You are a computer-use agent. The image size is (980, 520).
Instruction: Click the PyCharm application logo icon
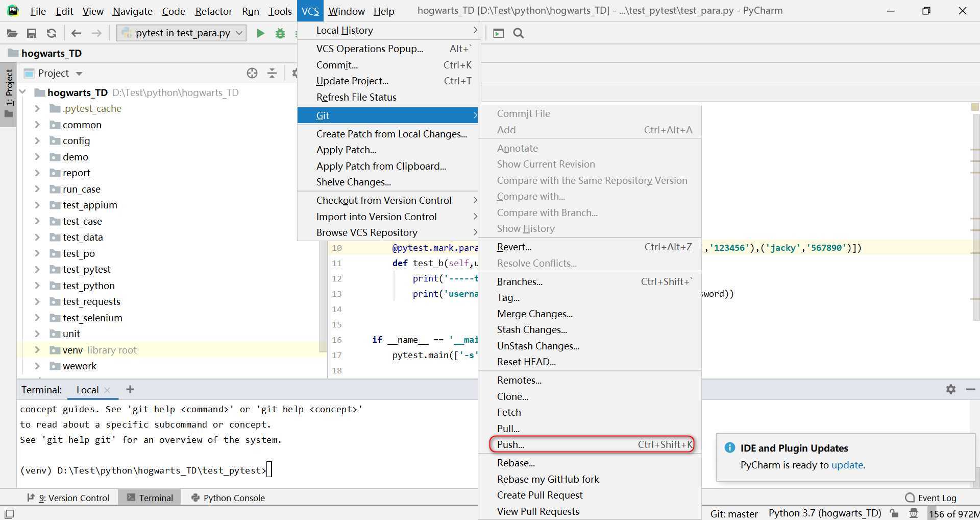coord(13,11)
